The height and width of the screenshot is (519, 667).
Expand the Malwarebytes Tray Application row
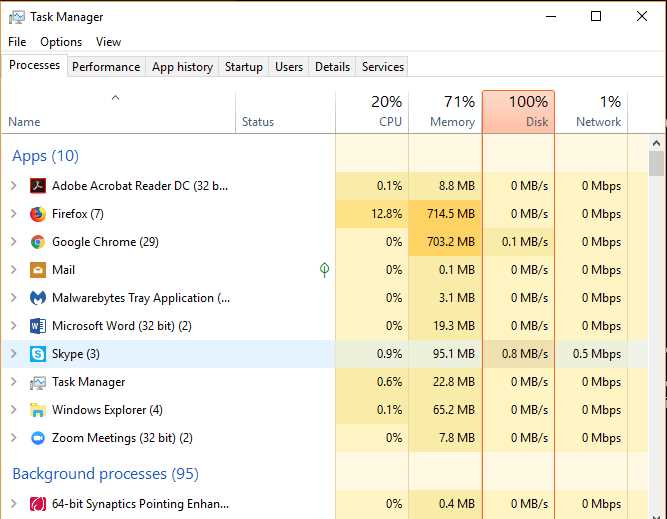[x=14, y=298]
